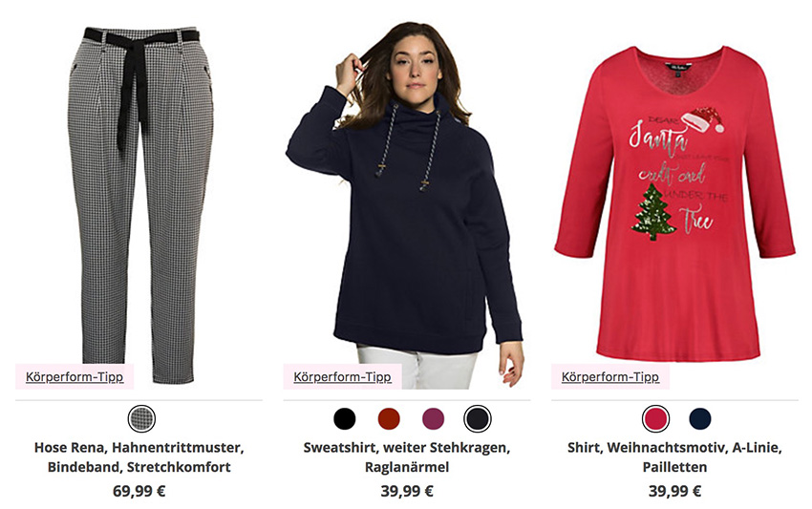Select the dark navy sweatshirt swatch
Viewport: 812px width, 509px height.
tap(478, 418)
